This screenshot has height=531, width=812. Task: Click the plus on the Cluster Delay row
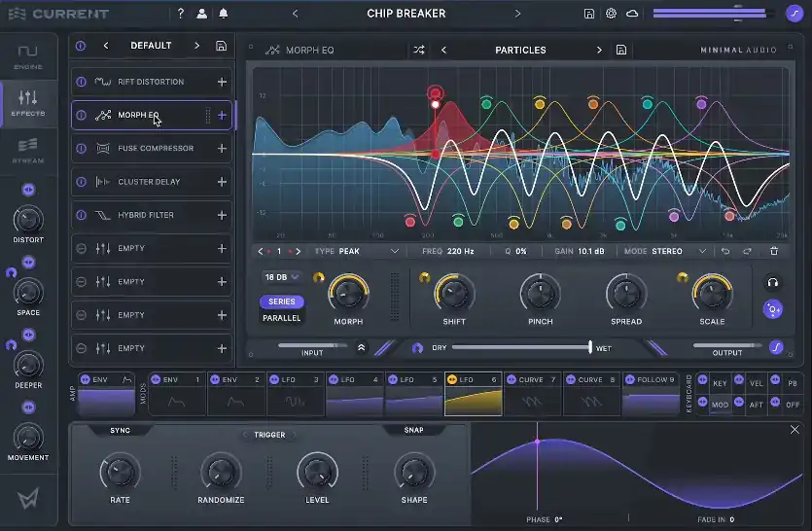click(x=222, y=182)
